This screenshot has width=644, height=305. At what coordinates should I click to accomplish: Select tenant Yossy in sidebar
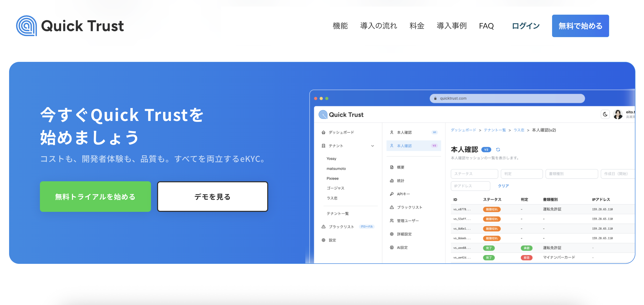[x=331, y=159]
